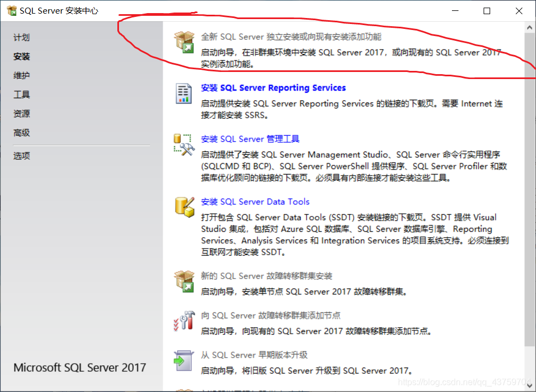Minimize the SQL Server 安装中心 window
Image resolution: width=536 pixels, height=392 pixels.
pyautogui.click(x=455, y=10)
